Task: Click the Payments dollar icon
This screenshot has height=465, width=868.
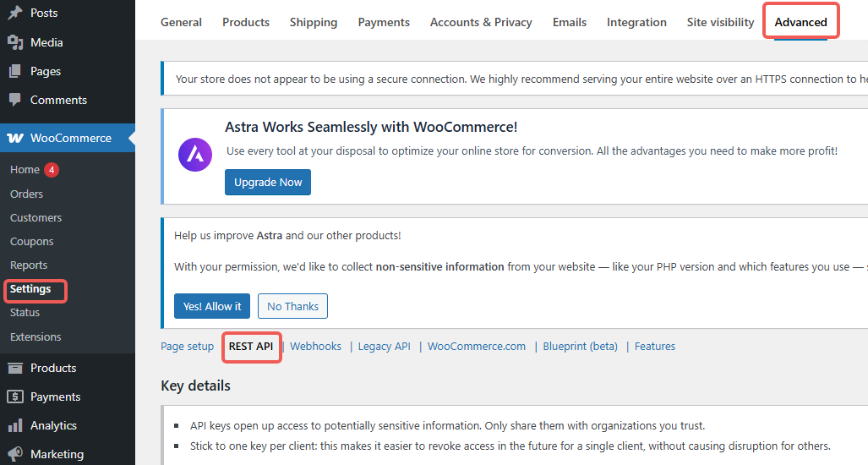Action: click(x=15, y=397)
